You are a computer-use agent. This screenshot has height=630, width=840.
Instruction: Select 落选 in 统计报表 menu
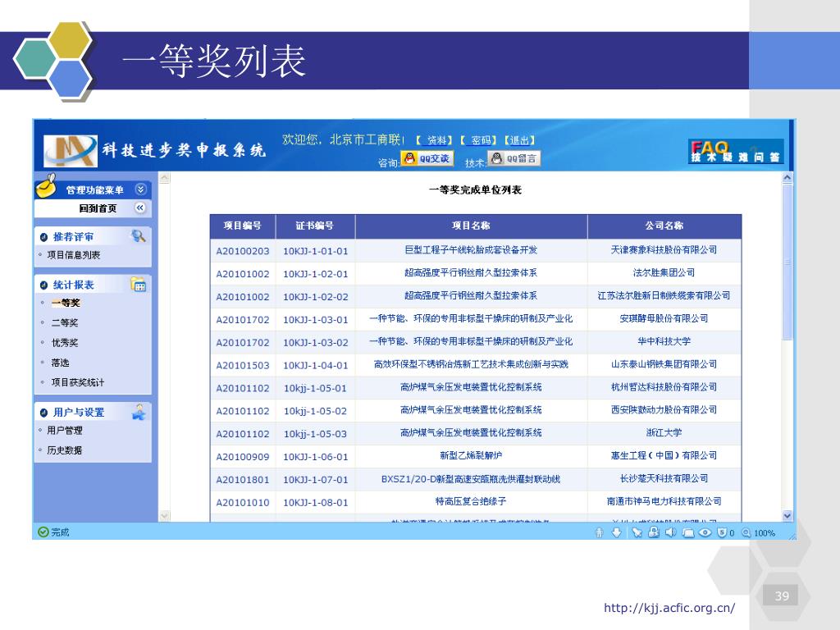pyautogui.click(x=60, y=363)
